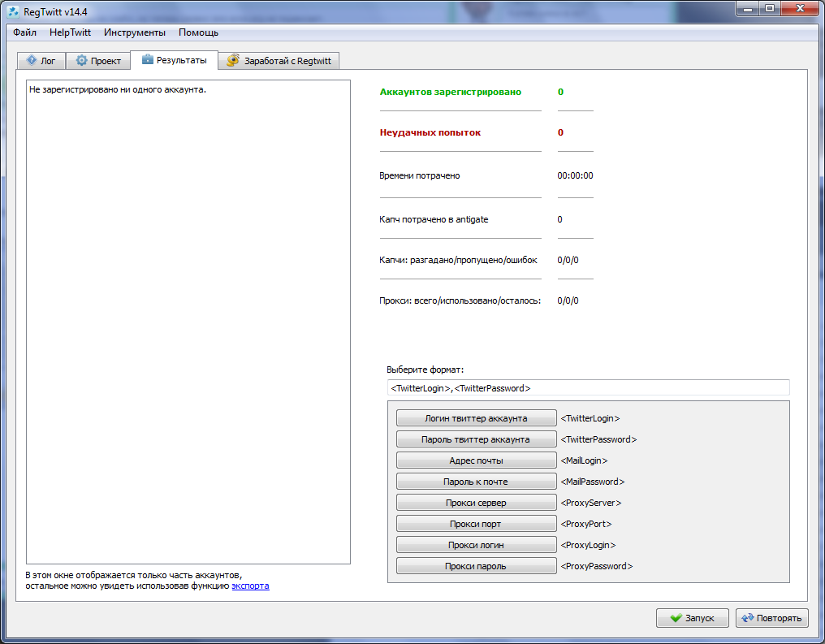825x644 pixels.
Task: Click the Времени потрачено label
Action: [419, 175]
